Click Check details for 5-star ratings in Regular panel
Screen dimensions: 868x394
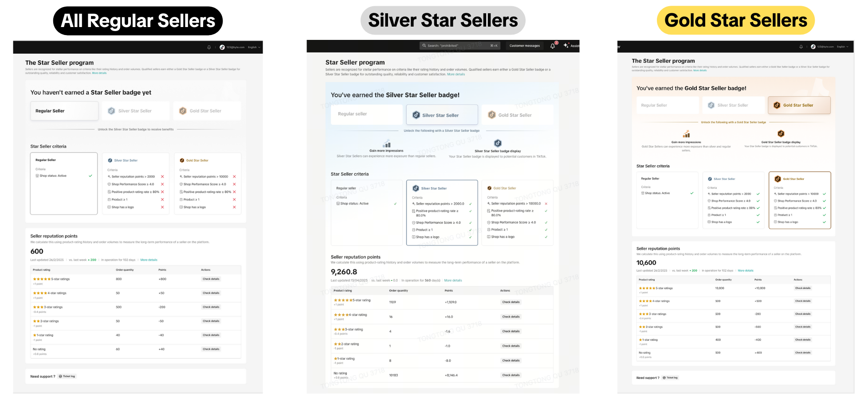click(211, 279)
